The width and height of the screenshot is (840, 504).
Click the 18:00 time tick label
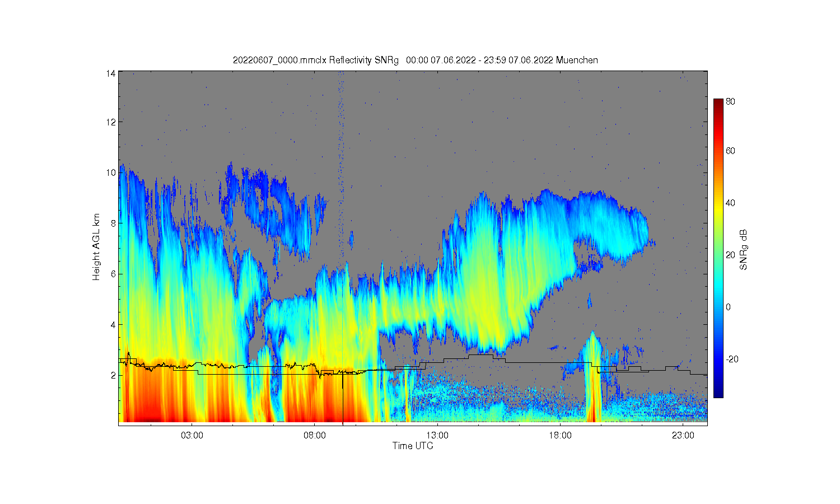pyautogui.click(x=560, y=435)
